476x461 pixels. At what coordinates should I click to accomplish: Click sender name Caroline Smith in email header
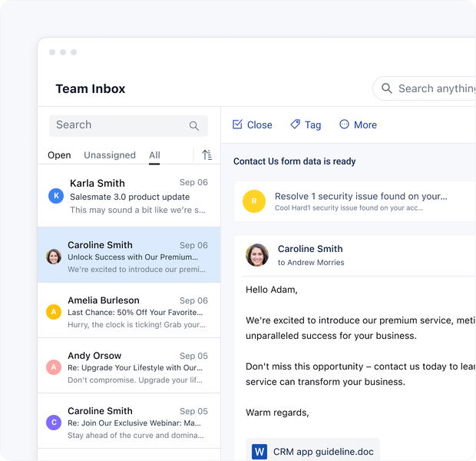point(310,249)
